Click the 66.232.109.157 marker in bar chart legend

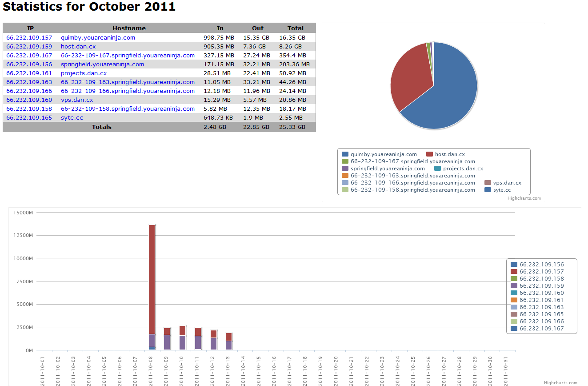(514, 271)
